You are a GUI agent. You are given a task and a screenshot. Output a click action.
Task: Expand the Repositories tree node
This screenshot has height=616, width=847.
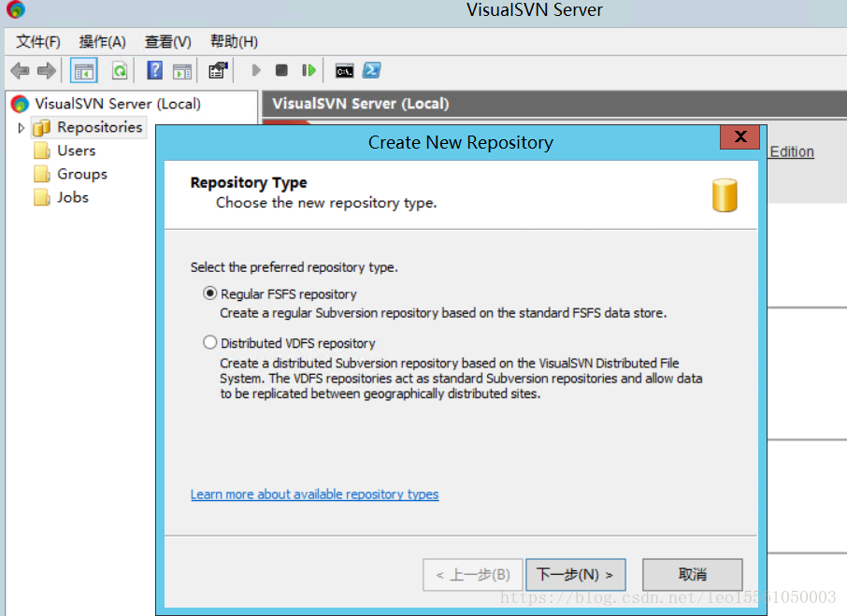pos(22,128)
